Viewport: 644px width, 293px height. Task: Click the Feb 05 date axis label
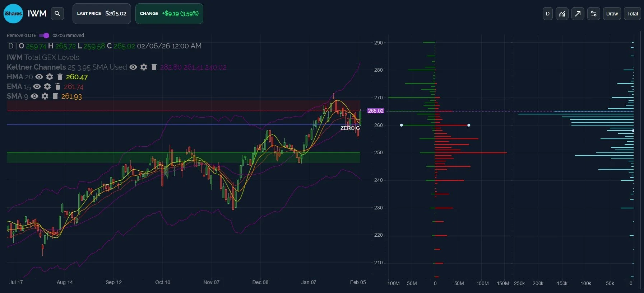[358, 282]
